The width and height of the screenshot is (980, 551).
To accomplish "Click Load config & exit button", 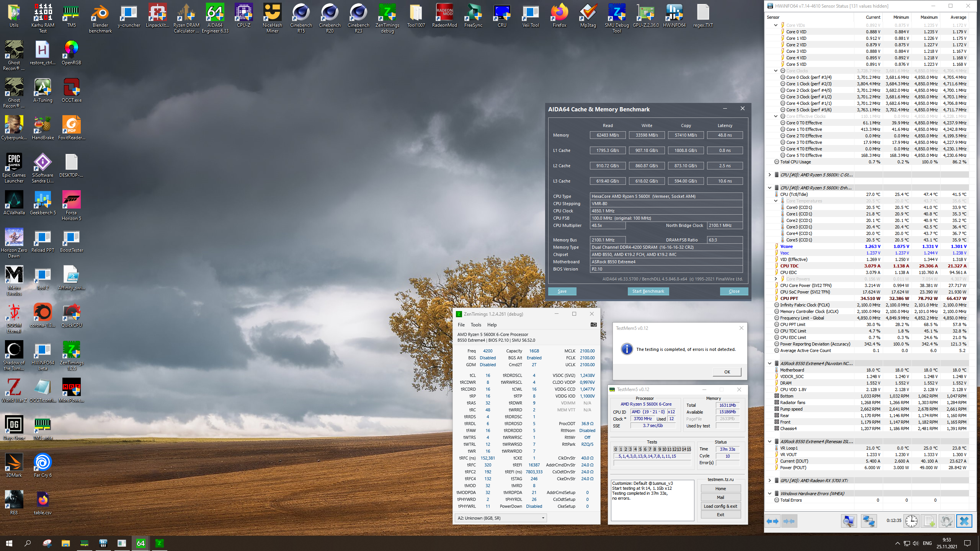I will [720, 506].
